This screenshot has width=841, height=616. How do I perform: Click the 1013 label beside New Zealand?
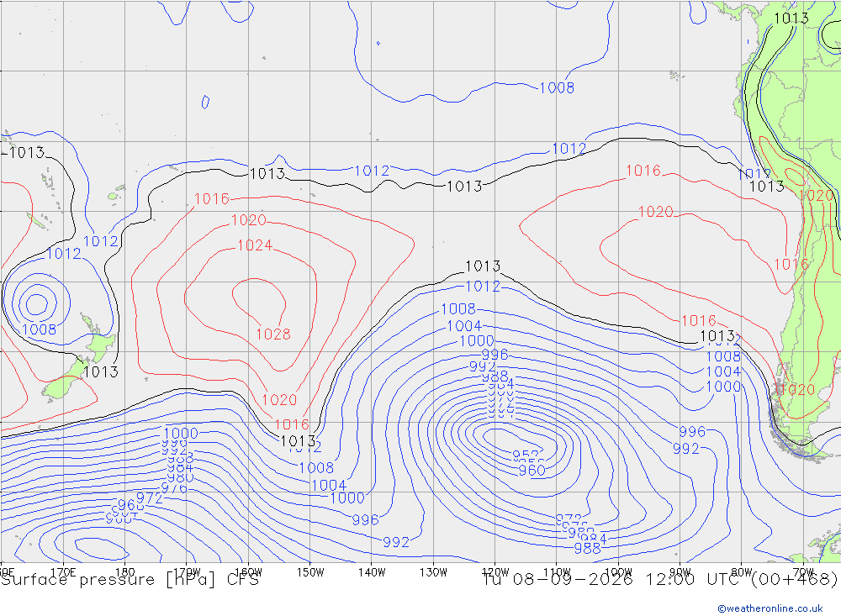tap(101, 371)
